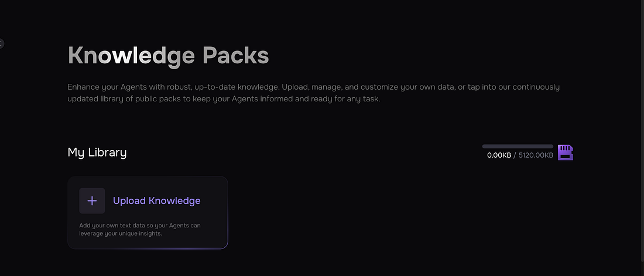
Task: Click the Knowledge Packs page heading
Action: pyautogui.click(x=168, y=56)
